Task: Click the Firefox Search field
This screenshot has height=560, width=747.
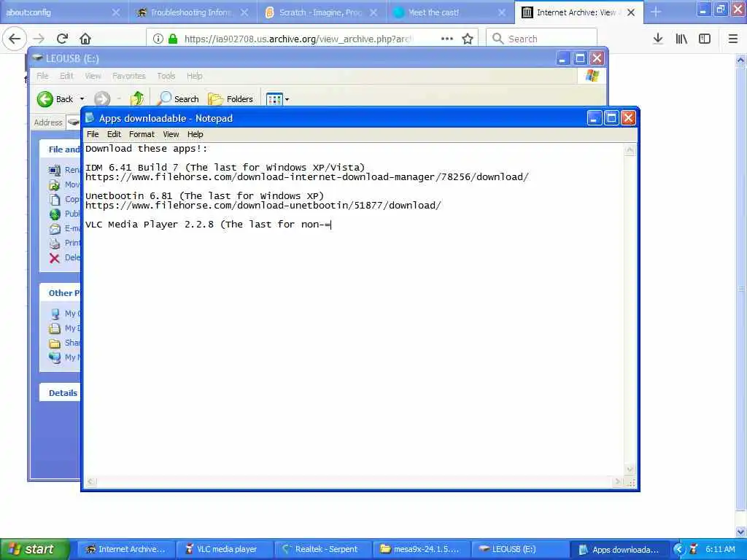Action: pos(542,39)
